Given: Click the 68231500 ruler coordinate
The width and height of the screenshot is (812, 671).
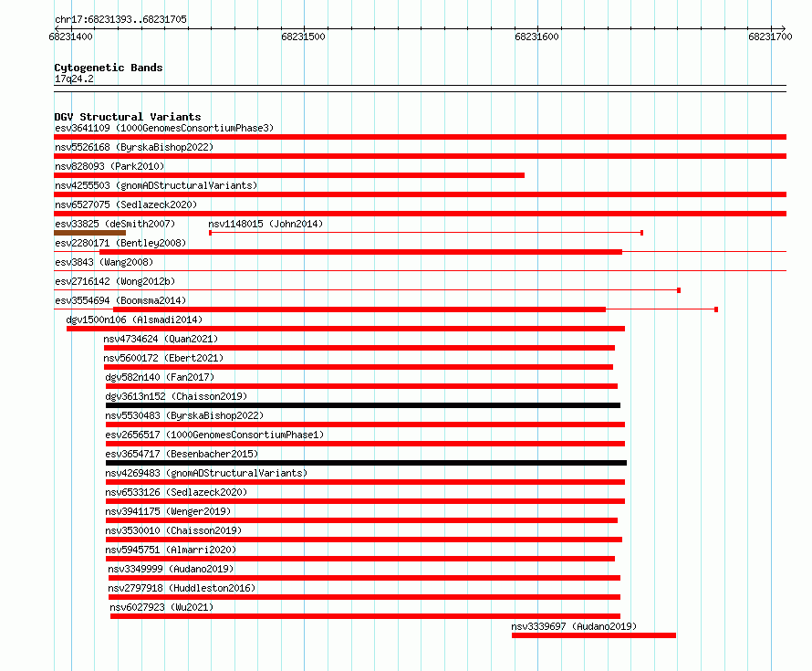Looking at the screenshot, I should pyautogui.click(x=304, y=37).
